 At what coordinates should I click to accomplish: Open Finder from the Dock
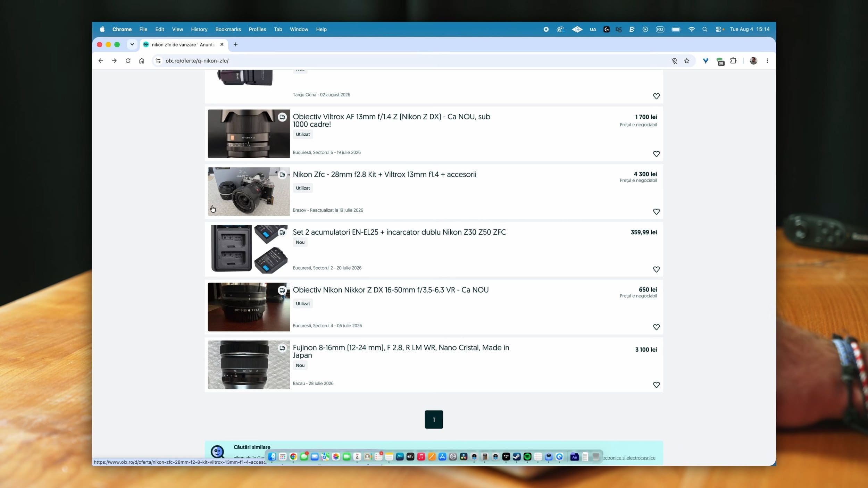point(272,457)
